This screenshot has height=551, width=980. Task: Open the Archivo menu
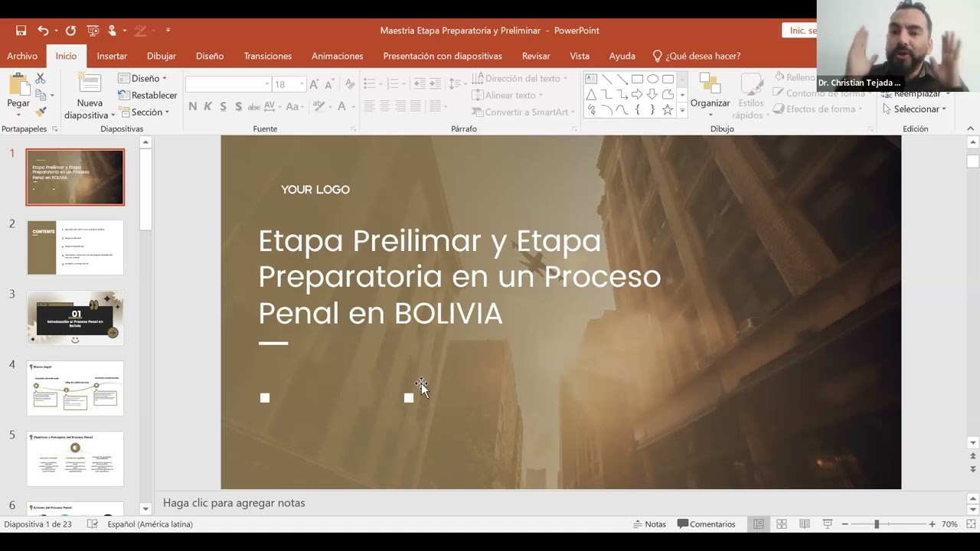pos(22,56)
